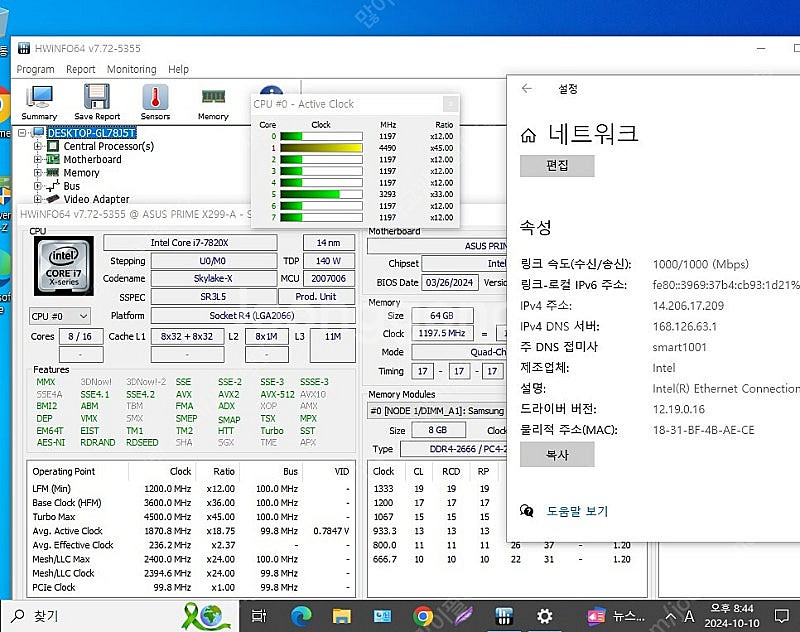
Task: Open the Program menu
Action: coord(35,69)
